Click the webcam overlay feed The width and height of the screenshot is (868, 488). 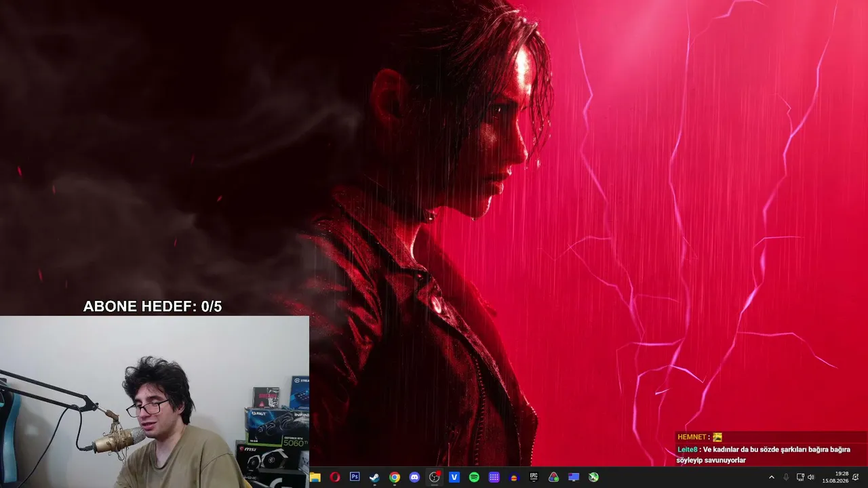tap(155, 402)
